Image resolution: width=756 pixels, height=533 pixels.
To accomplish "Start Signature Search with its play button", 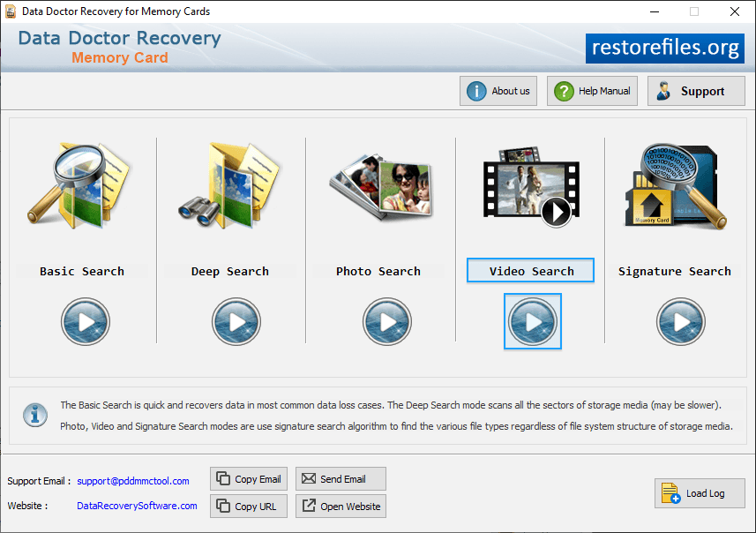I will tap(681, 322).
